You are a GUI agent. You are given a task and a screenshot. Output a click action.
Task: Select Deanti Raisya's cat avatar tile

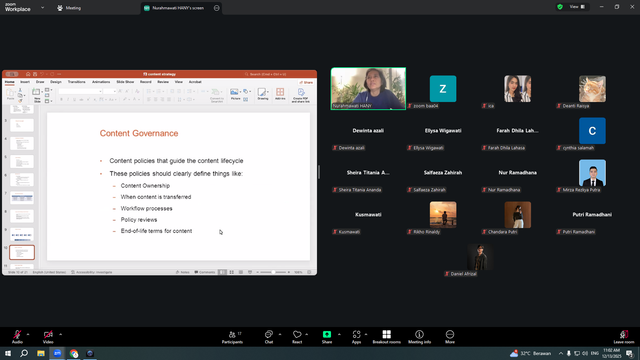click(592, 89)
